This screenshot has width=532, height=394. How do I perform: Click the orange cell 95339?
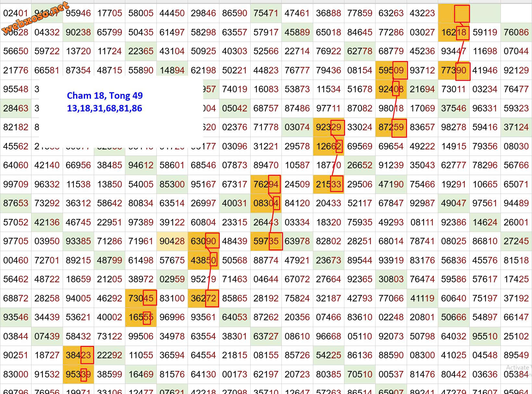click(78, 374)
